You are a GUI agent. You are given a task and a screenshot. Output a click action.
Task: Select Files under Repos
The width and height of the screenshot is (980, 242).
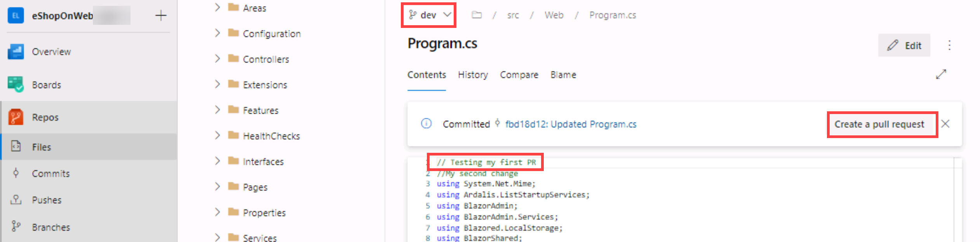pos(89,147)
